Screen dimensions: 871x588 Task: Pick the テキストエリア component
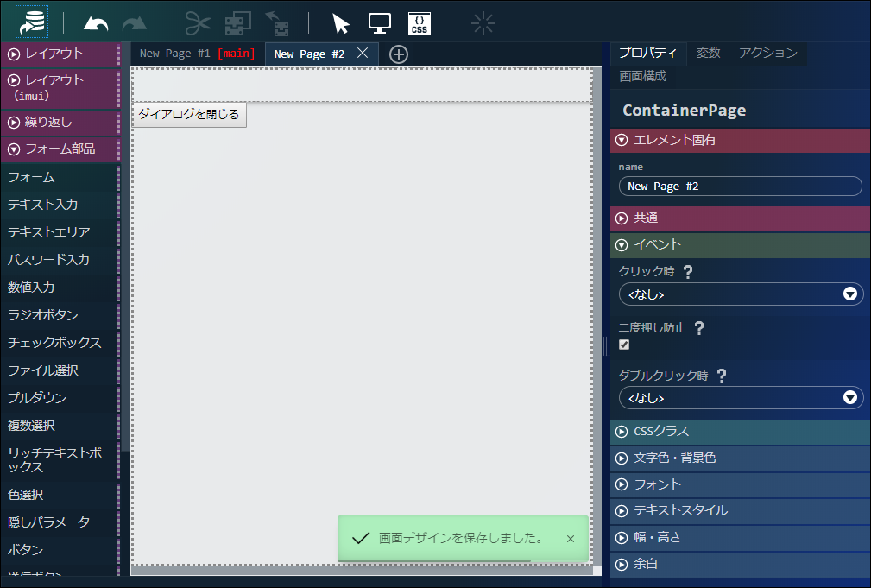60,232
